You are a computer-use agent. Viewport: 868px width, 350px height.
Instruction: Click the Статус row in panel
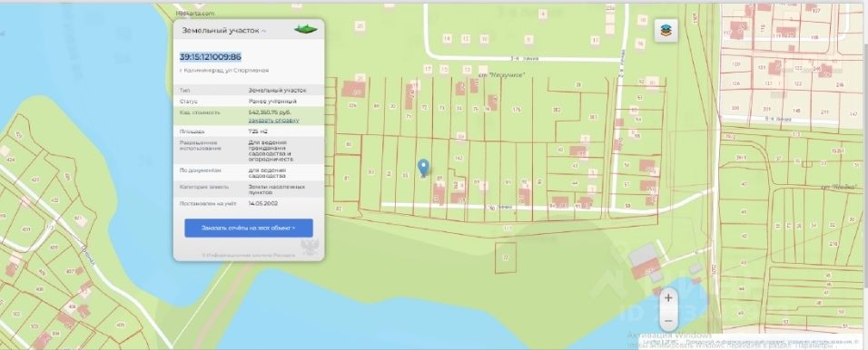(249, 102)
